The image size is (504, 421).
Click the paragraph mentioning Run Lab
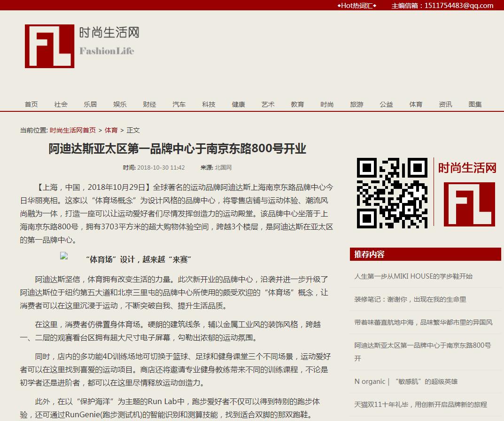170,408
